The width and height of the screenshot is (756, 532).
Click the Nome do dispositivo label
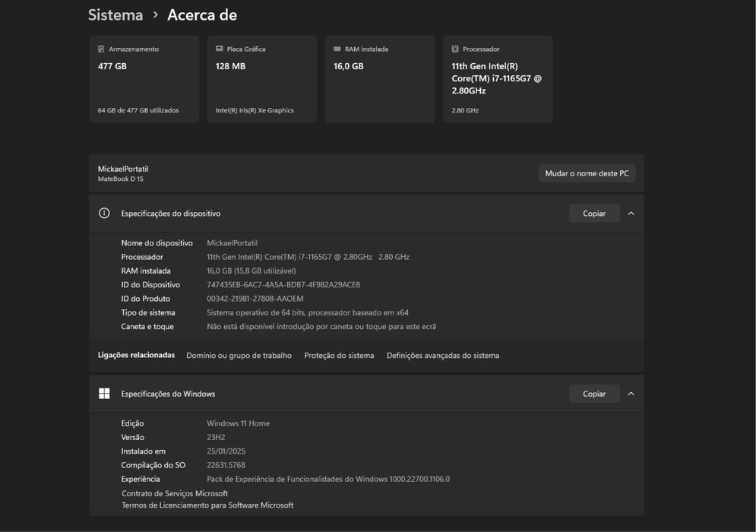[x=157, y=242]
